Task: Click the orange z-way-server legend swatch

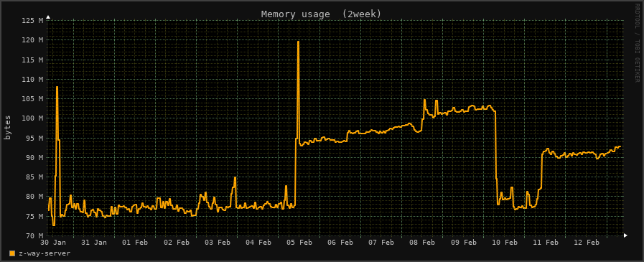Action: 12,253
